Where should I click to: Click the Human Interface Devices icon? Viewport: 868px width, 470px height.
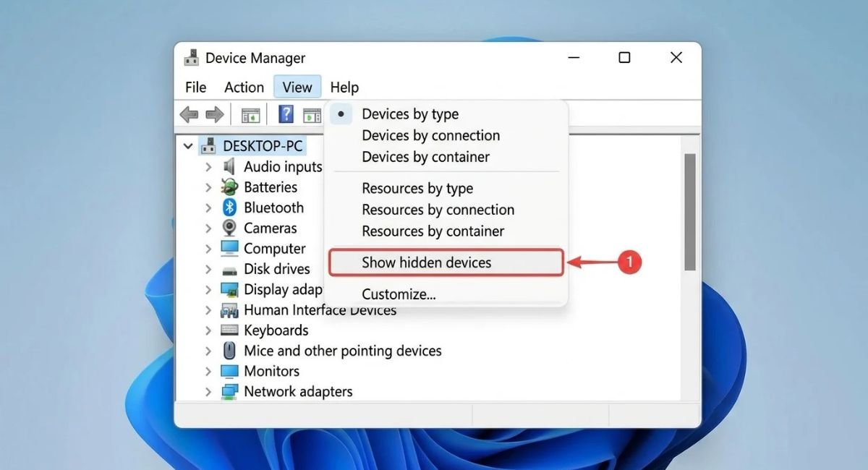tap(229, 310)
